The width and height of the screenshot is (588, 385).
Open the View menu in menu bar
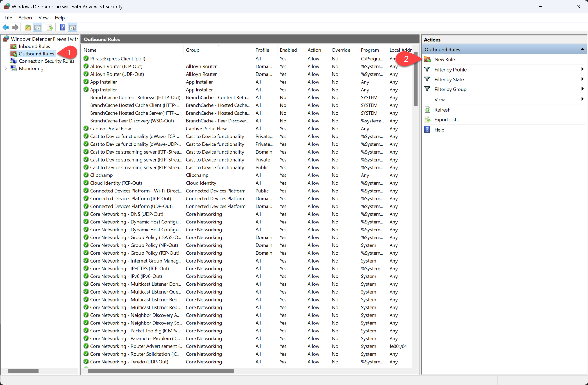(43, 18)
